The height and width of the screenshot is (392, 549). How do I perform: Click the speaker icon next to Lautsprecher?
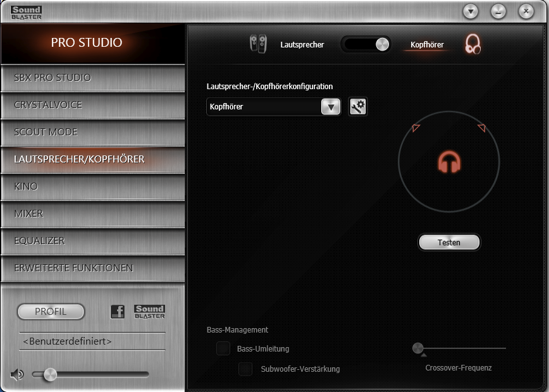258,44
